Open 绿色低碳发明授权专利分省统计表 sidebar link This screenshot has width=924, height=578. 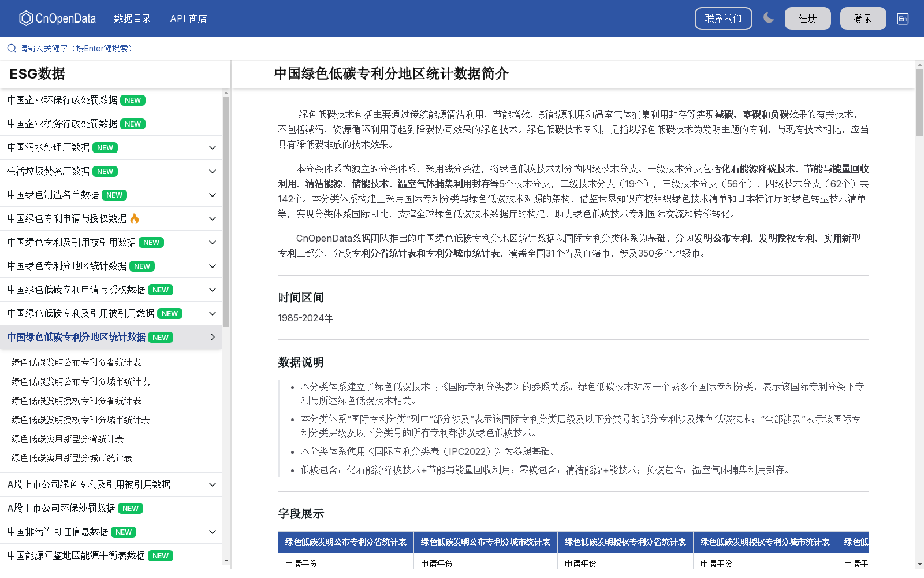[76, 401]
